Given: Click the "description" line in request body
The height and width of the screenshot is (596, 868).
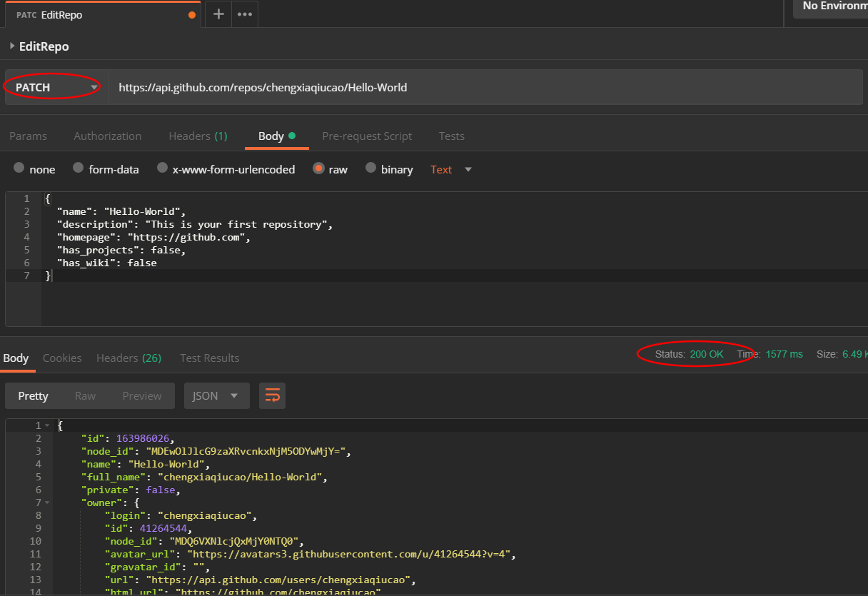Looking at the screenshot, I should click(x=195, y=224).
